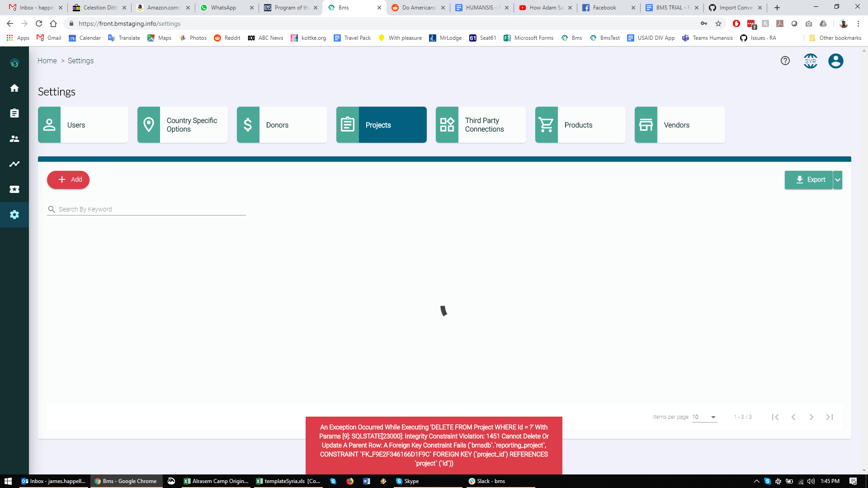Image resolution: width=868 pixels, height=488 pixels.
Task: Open the help question mark icon
Action: [785, 61]
